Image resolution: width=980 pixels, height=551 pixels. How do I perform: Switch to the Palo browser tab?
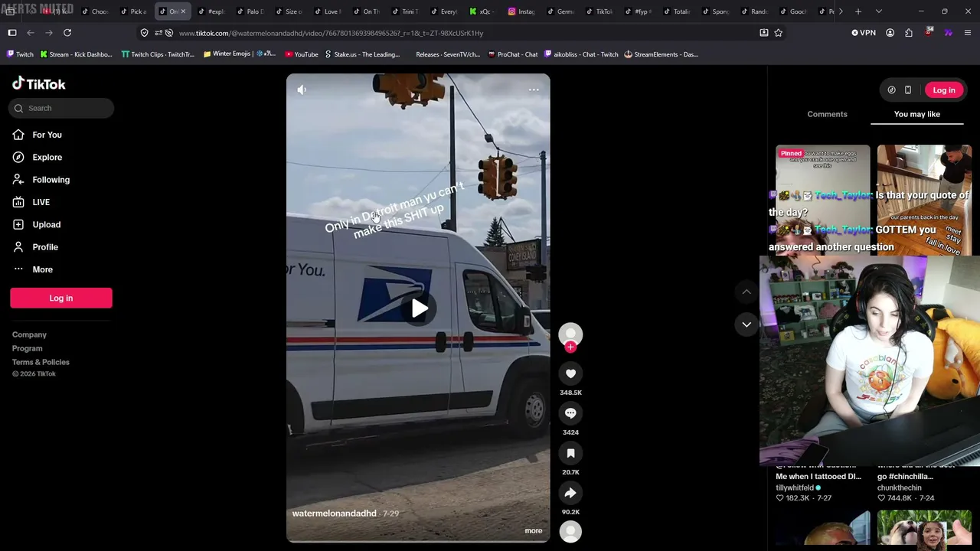pos(250,11)
